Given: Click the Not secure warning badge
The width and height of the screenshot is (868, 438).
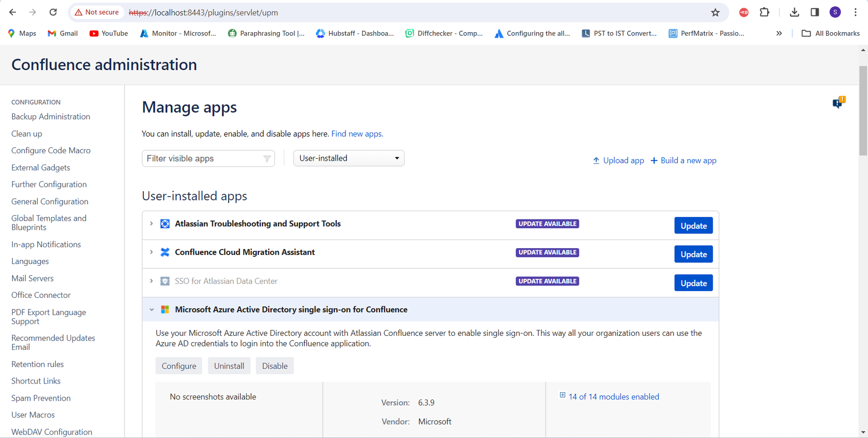Looking at the screenshot, I should coord(97,12).
